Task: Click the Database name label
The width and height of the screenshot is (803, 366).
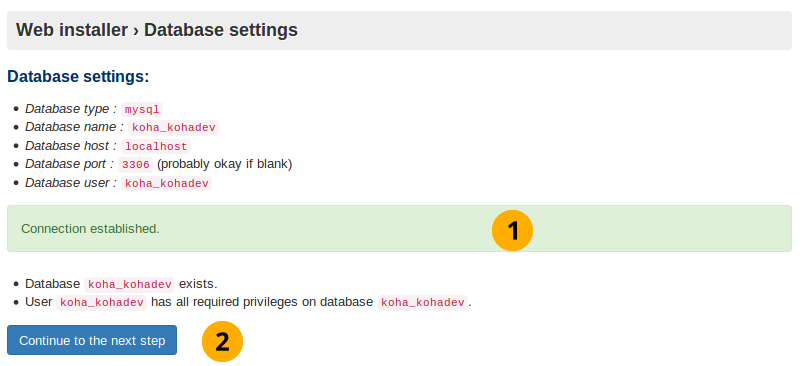Action: click(74, 127)
